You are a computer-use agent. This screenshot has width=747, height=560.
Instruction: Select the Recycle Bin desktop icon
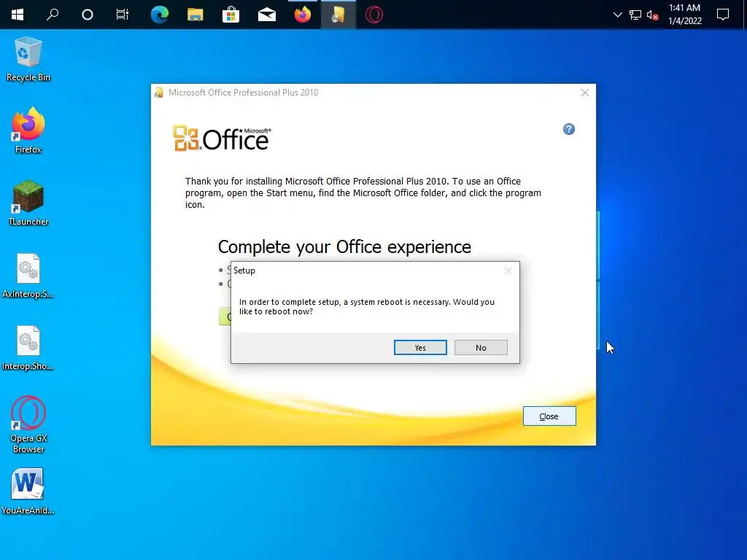28,59
